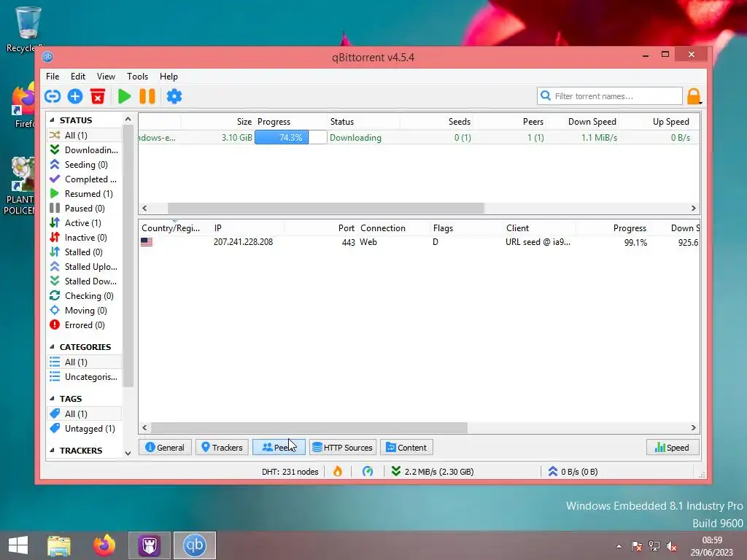Click the magnifier icon in filter box
This screenshot has height=560, width=747.
tap(546, 96)
